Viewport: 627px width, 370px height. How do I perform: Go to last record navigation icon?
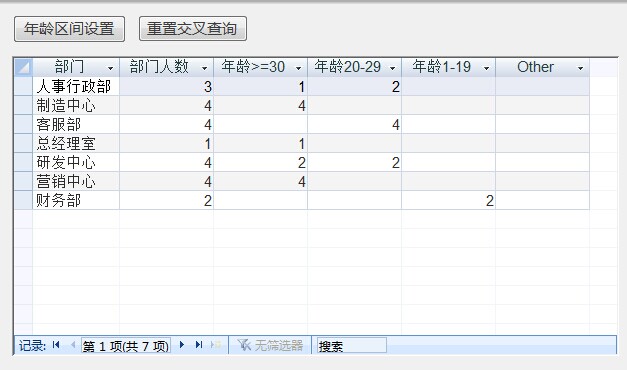pos(199,344)
